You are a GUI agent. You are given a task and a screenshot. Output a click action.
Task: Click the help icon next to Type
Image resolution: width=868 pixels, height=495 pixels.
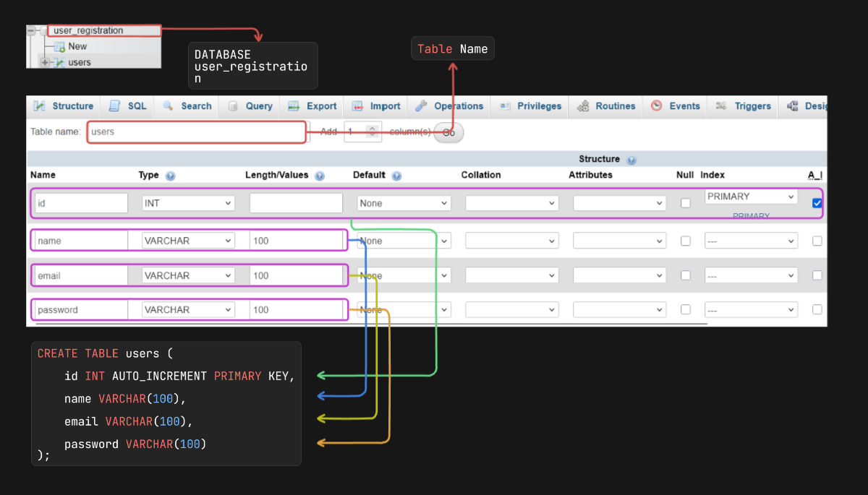coord(171,176)
